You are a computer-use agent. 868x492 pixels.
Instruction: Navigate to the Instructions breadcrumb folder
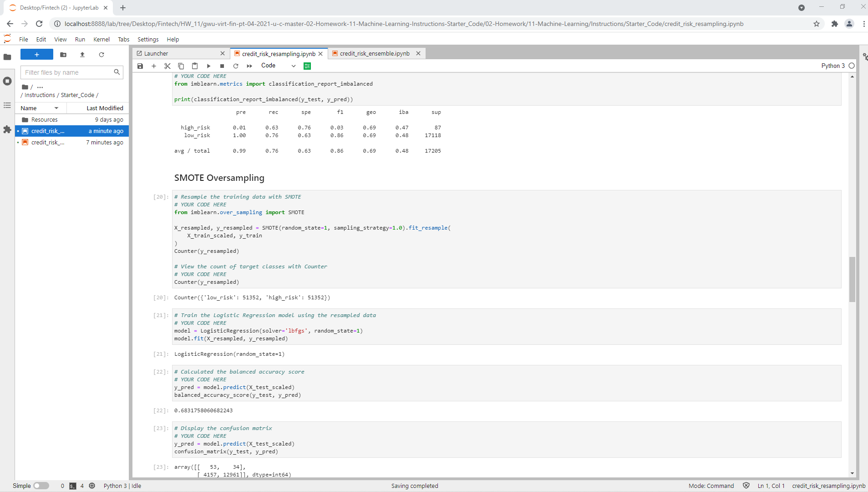tap(40, 95)
